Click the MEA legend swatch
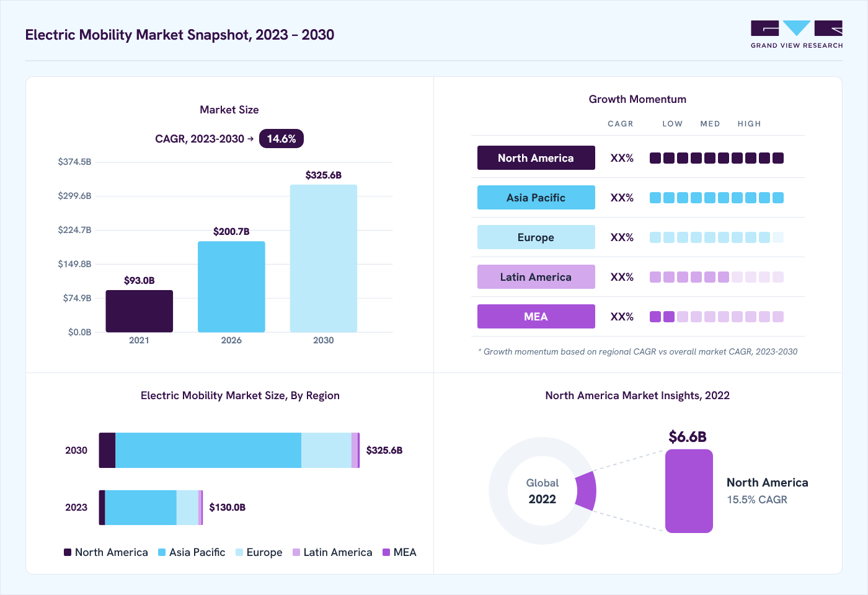Image resolution: width=868 pixels, height=595 pixels. coord(386,552)
